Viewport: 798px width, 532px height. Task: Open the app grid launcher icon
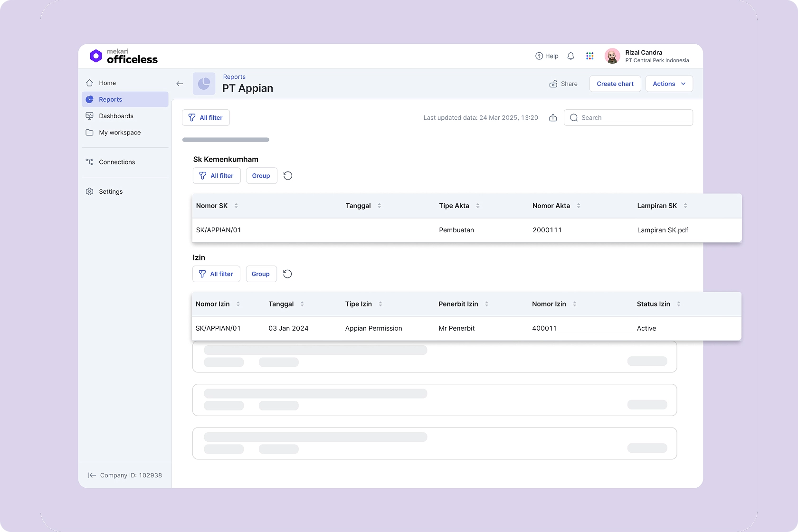(x=589, y=56)
